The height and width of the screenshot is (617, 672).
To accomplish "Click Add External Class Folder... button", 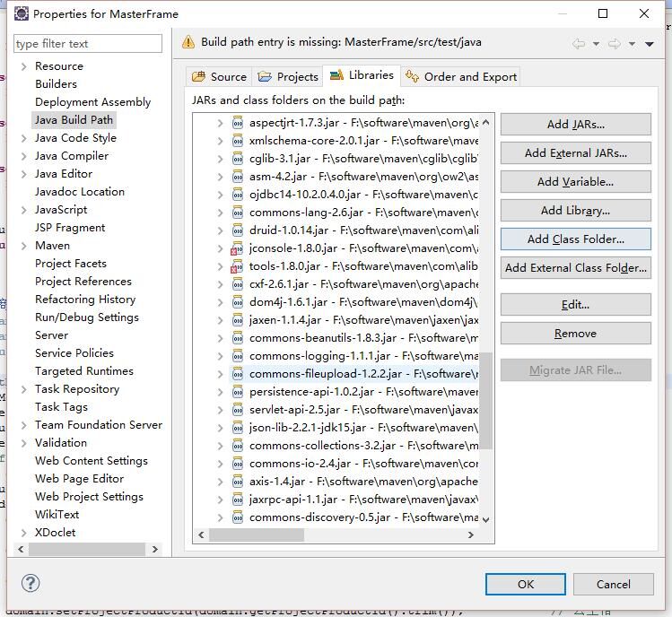I will (x=576, y=268).
